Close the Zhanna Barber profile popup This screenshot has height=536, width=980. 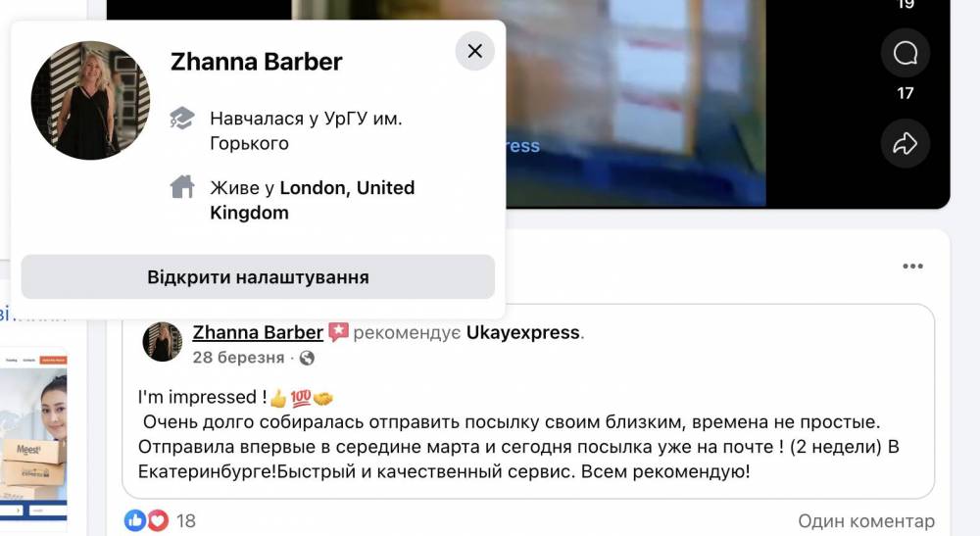475,51
